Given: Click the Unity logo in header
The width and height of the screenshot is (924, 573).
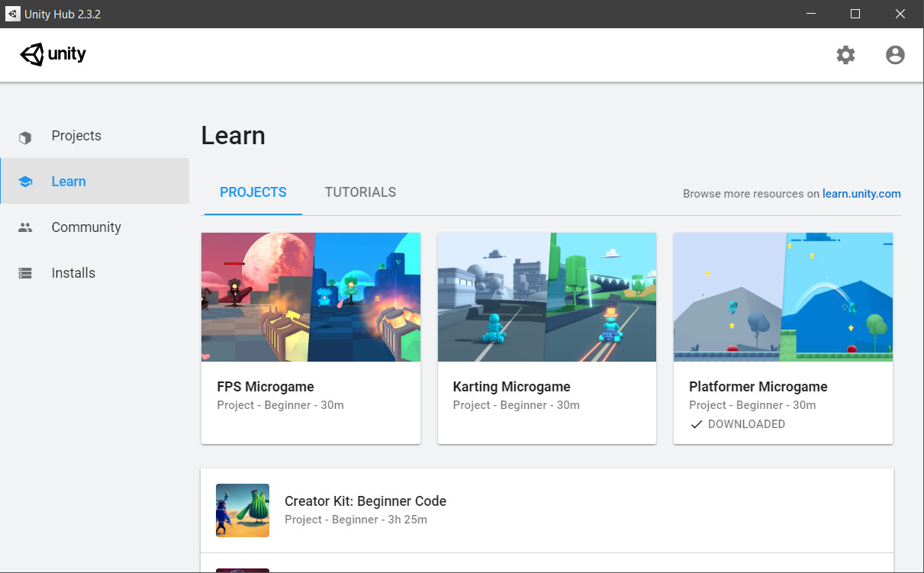Looking at the screenshot, I should 53,55.
